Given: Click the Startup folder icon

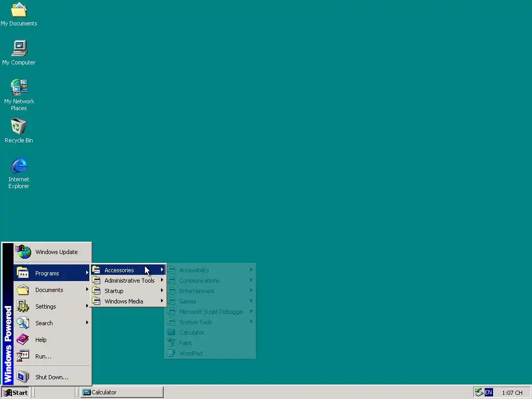Looking at the screenshot, I should coord(96,291).
